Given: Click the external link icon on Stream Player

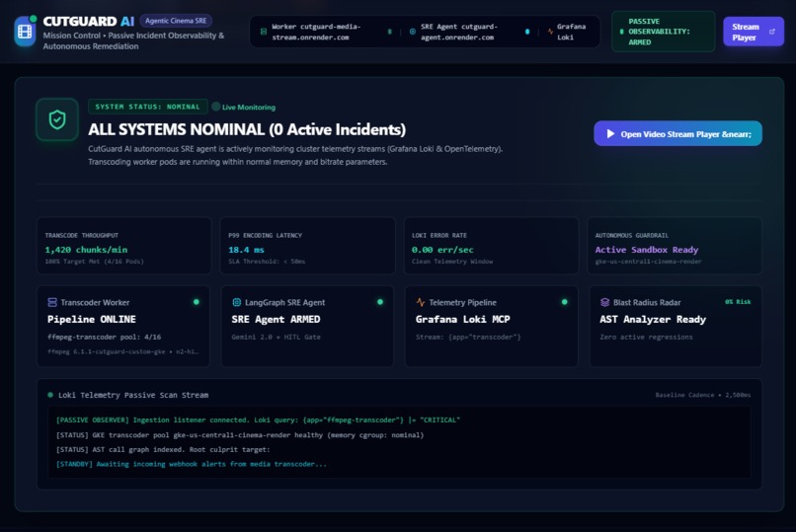Looking at the screenshot, I should click(x=772, y=32).
